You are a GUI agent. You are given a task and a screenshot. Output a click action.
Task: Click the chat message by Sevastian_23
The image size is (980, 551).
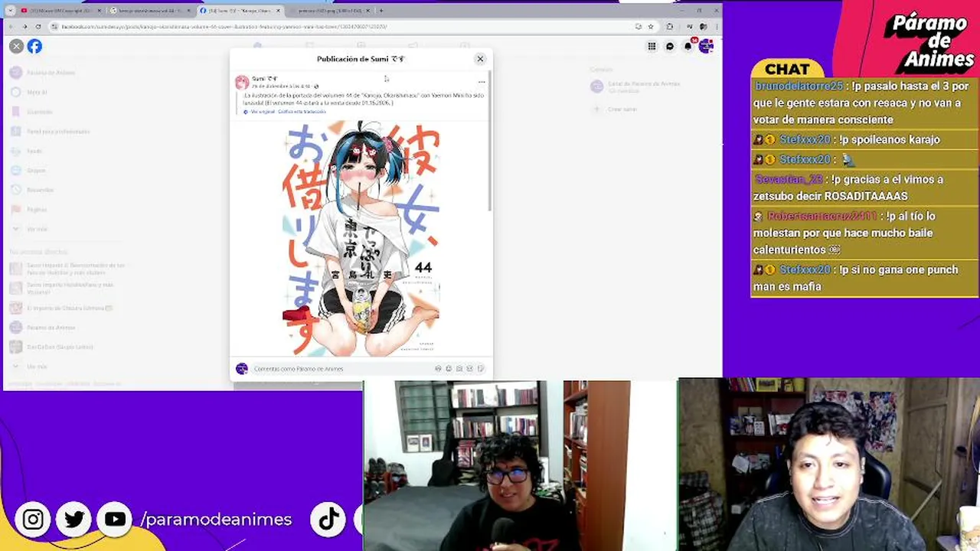pyautogui.click(x=864, y=187)
